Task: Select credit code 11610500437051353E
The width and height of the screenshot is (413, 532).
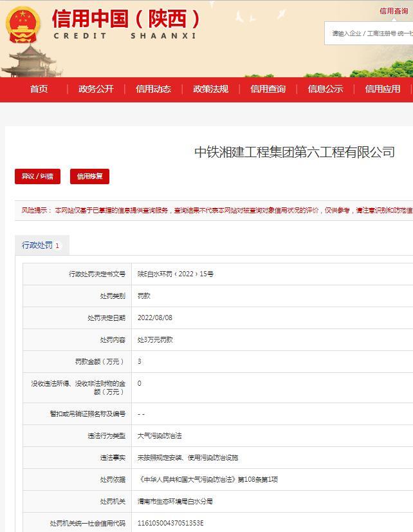Action: pos(170,523)
